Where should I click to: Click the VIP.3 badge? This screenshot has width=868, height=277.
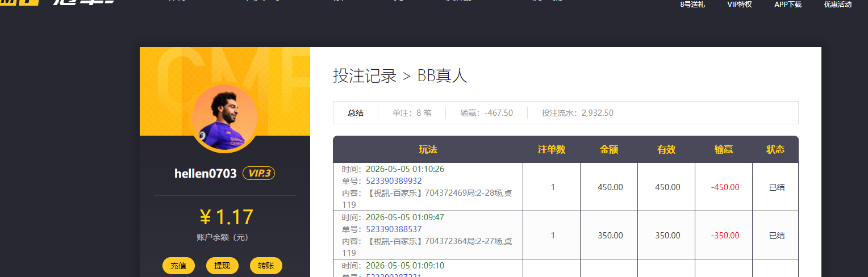259,173
